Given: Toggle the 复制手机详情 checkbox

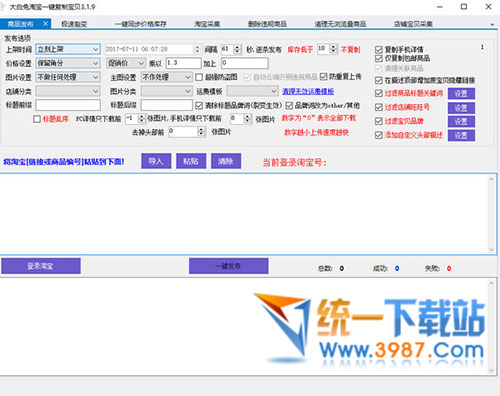Looking at the screenshot, I should [x=379, y=50].
